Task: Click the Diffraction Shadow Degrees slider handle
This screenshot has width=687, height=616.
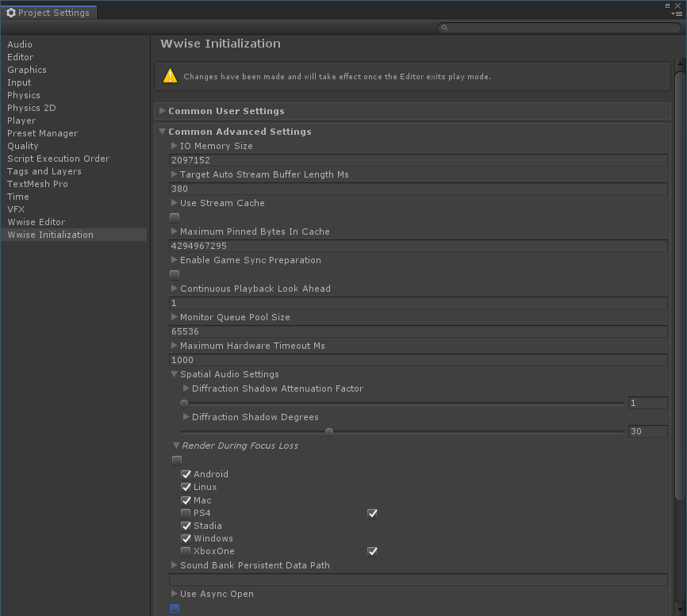Action: [329, 432]
